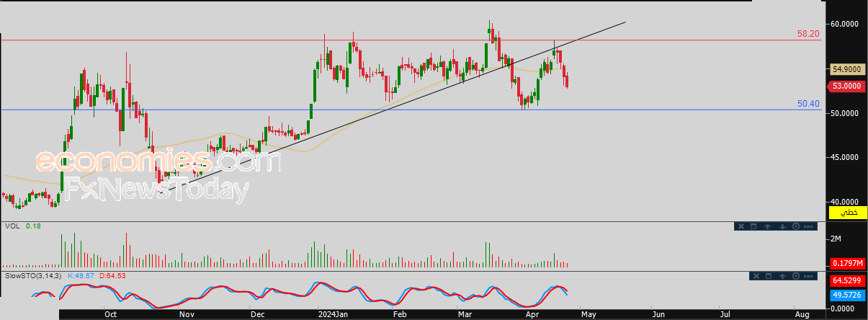The height and width of the screenshot is (320, 868).
Task: Open settings gear for VOL pane
Action: pyautogui.click(x=796, y=226)
